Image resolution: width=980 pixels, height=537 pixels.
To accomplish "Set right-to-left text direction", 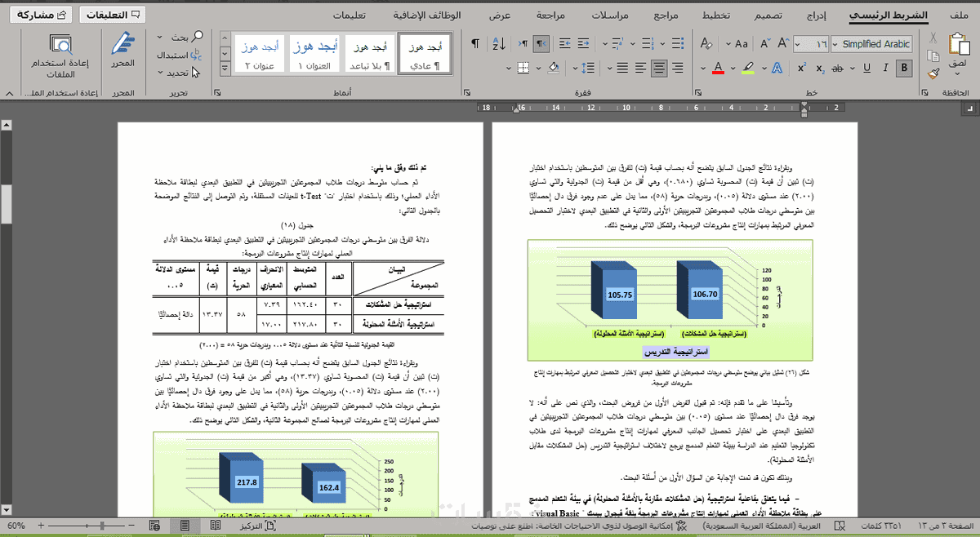I will [x=541, y=43].
